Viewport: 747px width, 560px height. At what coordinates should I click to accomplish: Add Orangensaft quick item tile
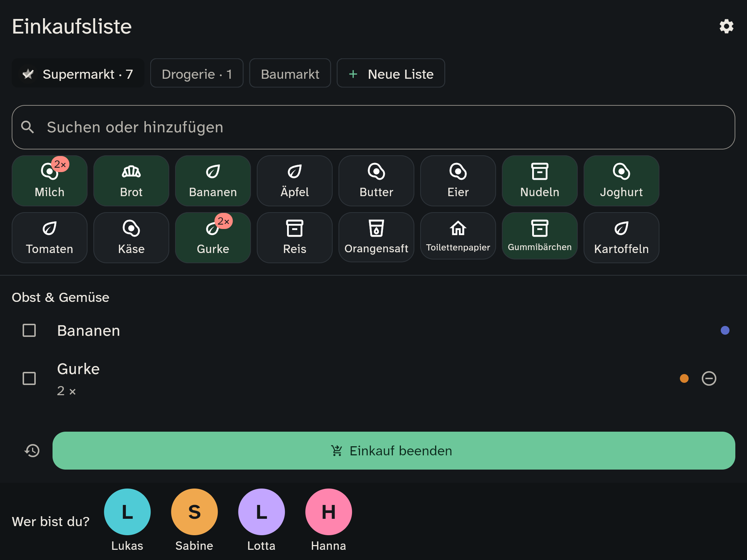[376, 237]
